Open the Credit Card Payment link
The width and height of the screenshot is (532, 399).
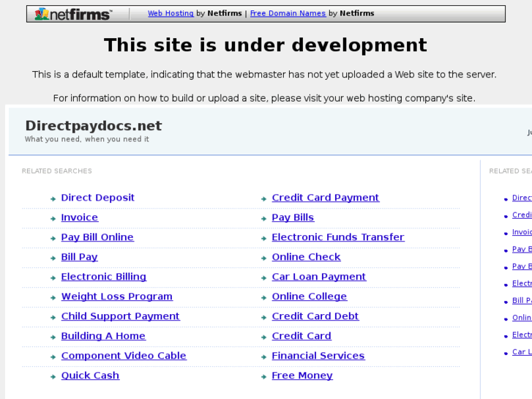tap(326, 198)
